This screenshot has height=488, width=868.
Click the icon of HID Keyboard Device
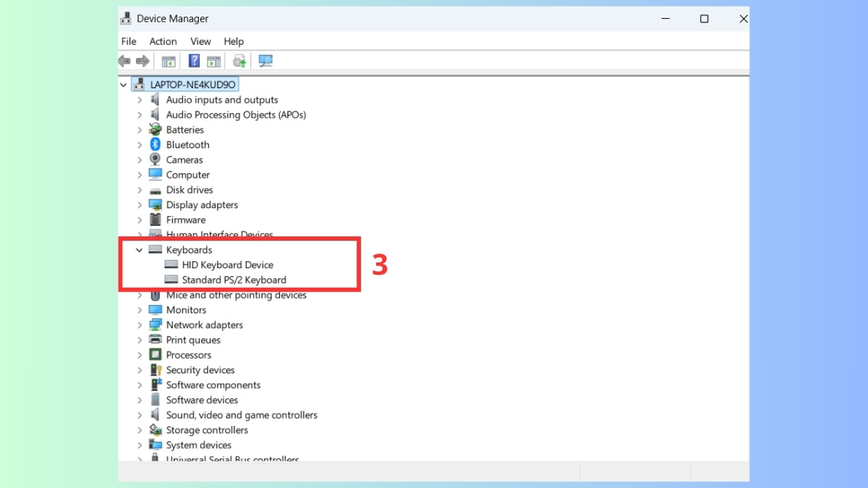171,265
